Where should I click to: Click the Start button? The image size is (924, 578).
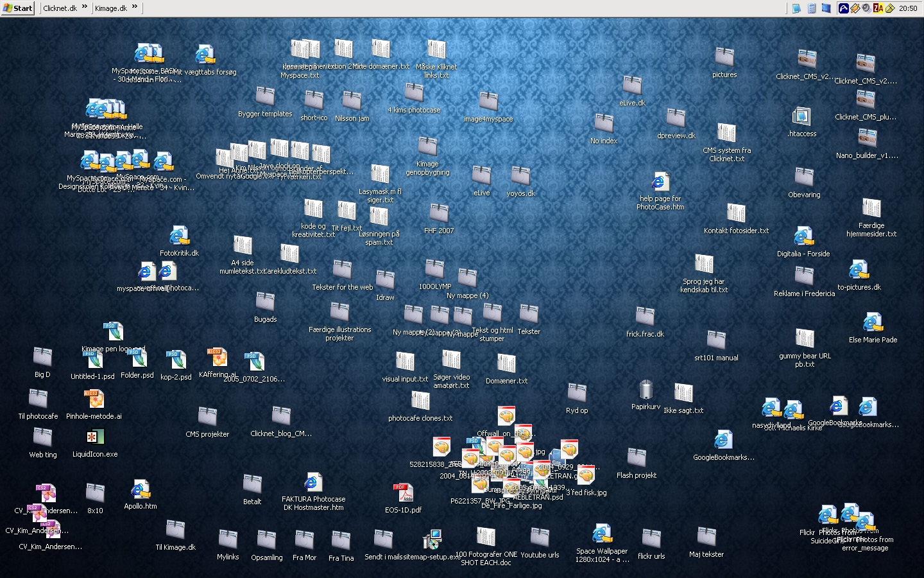(x=17, y=8)
